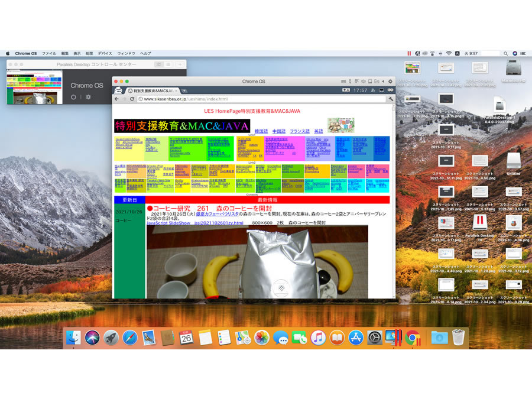Viewport: 532px width, 399px height.
Task: Click the shared folder icon in VM title bar
Action: (x=377, y=82)
